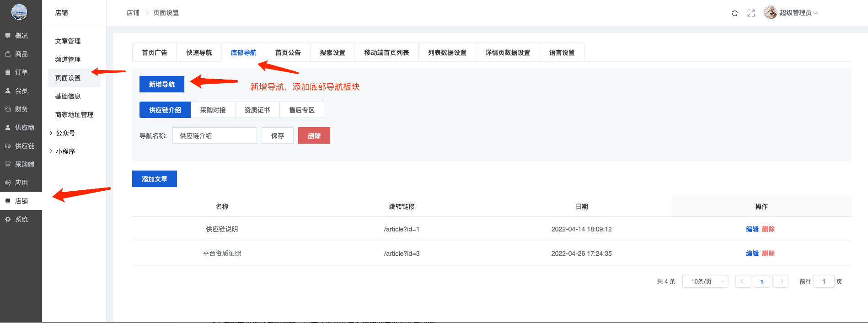Click the 添加文章 button
The height and width of the screenshot is (323, 868).
click(x=155, y=179)
